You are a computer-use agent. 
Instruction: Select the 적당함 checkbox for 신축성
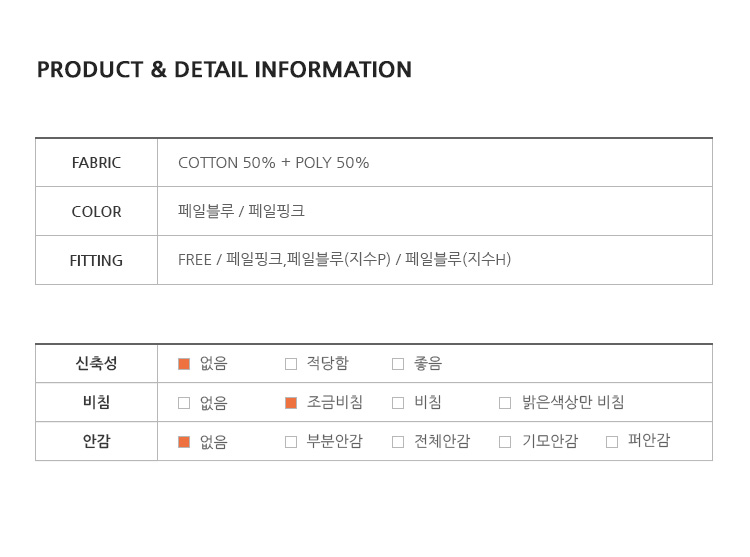[291, 364]
